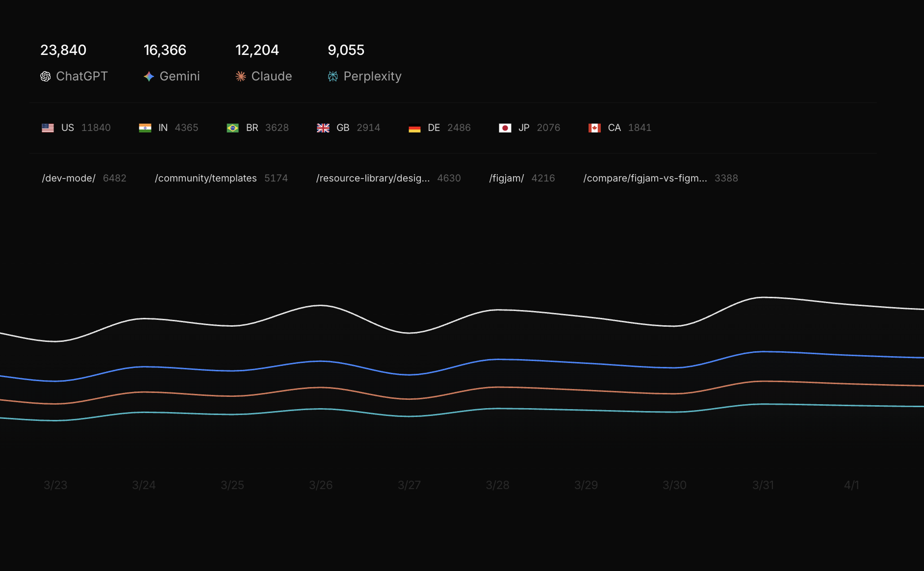The width and height of the screenshot is (924, 571).
Task: Click the United Kingdom flag icon
Action: click(x=323, y=128)
